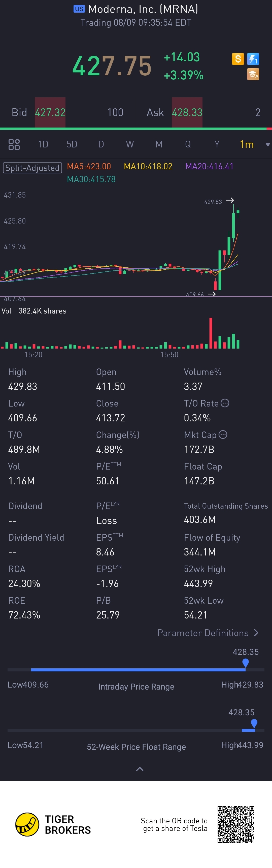
Task: Tap the MA10:418.02 indicator label
Action: pyautogui.click(x=148, y=166)
